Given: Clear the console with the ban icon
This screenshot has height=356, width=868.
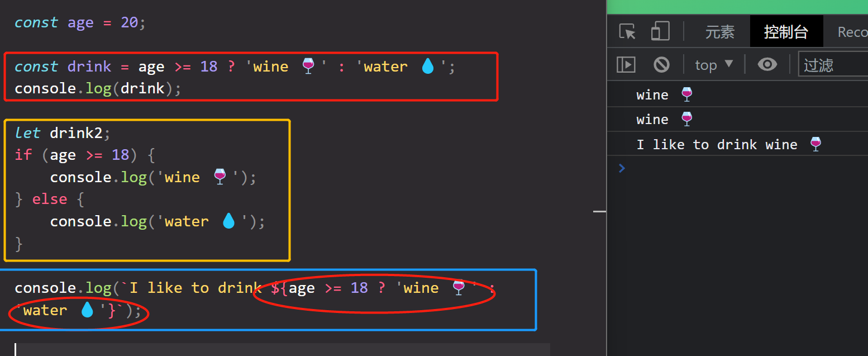Looking at the screenshot, I should coord(661,65).
